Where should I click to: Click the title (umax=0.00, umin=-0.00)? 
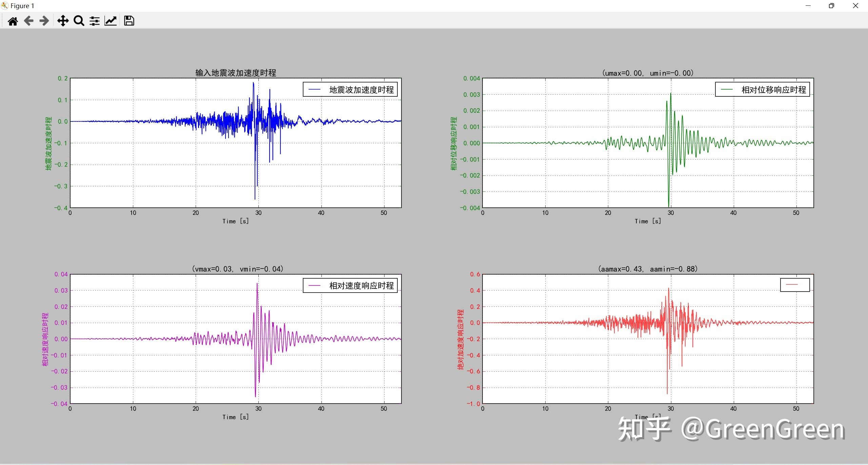click(648, 73)
